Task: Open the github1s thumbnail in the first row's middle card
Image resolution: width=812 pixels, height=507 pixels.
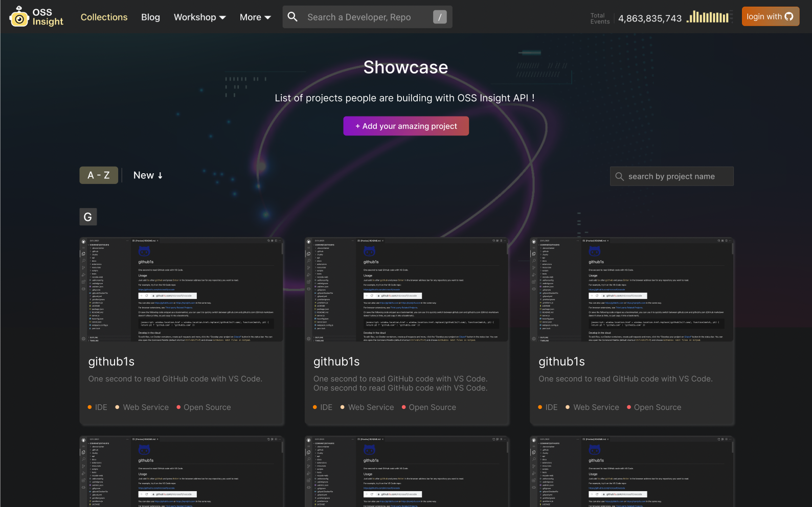Action: (x=407, y=290)
